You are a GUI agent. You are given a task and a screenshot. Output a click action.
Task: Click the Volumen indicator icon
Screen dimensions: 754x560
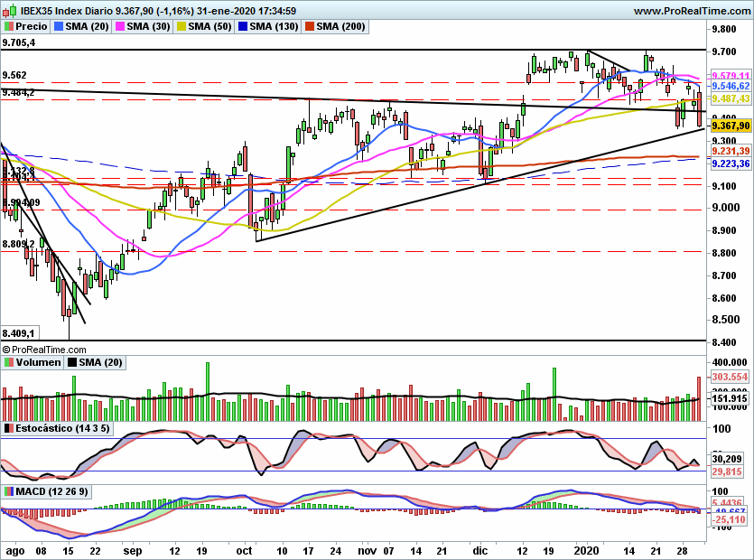click(x=9, y=362)
